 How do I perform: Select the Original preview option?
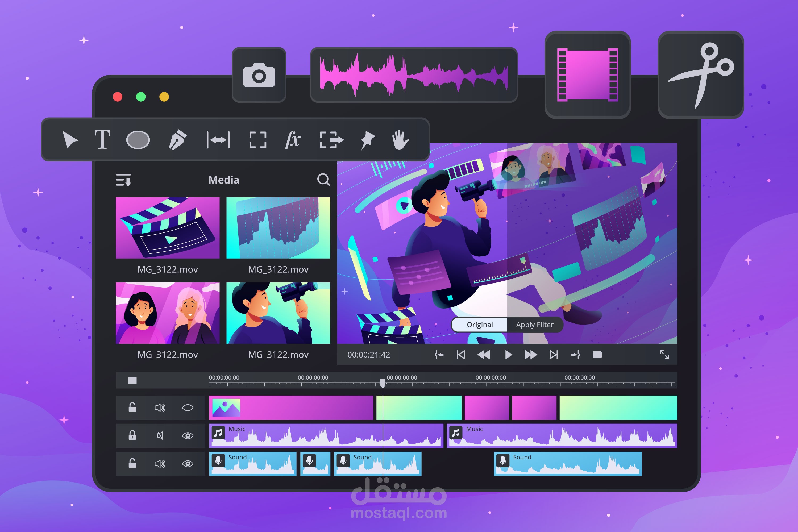click(x=480, y=325)
